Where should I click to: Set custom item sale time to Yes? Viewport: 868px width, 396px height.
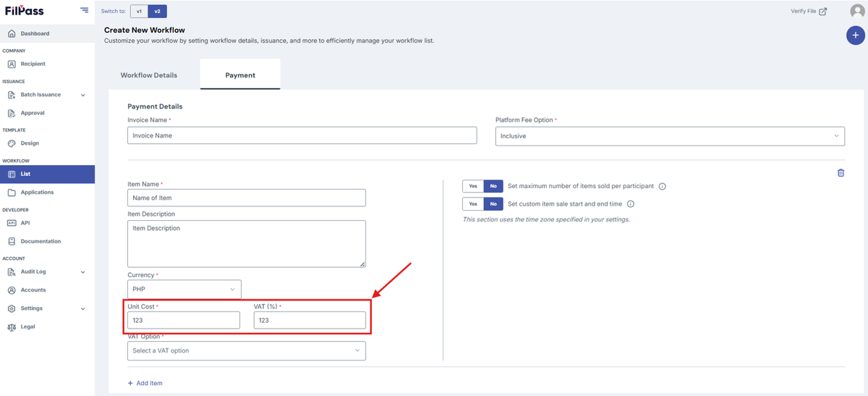(x=473, y=204)
